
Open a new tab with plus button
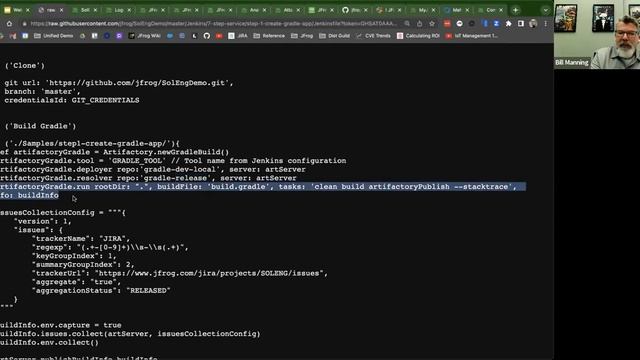516,10
